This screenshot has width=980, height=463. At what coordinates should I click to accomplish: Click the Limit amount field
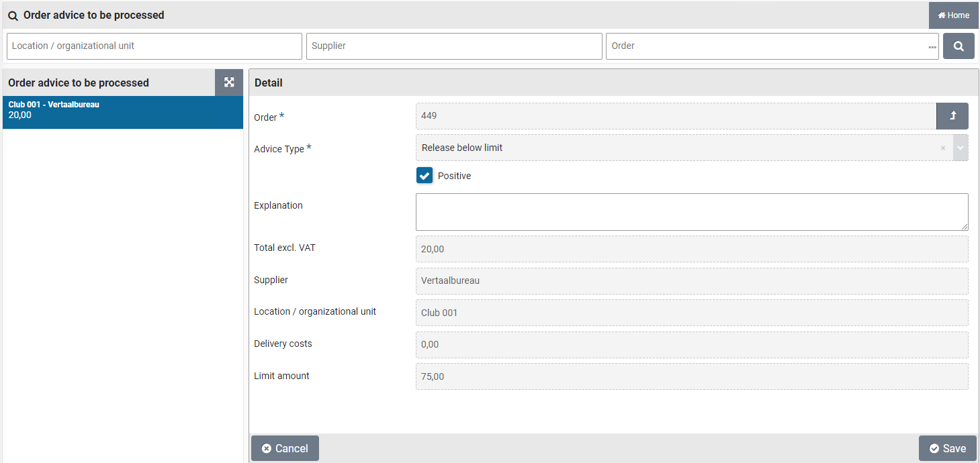[x=691, y=376]
